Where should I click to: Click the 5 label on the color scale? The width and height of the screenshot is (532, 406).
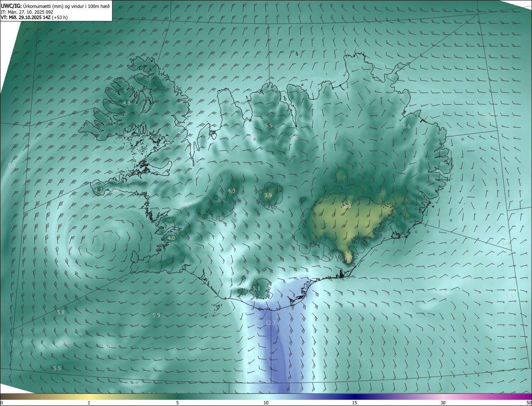(x=177, y=403)
